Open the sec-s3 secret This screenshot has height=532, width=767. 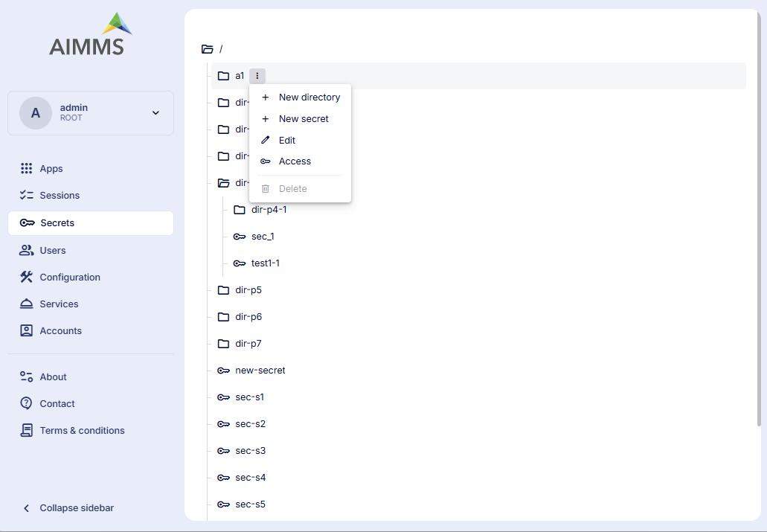250,451
